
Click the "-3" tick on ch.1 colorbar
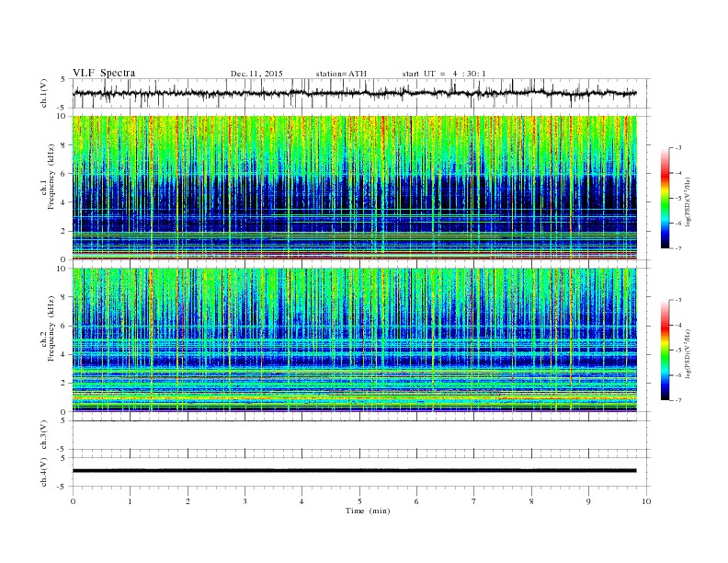pos(677,148)
